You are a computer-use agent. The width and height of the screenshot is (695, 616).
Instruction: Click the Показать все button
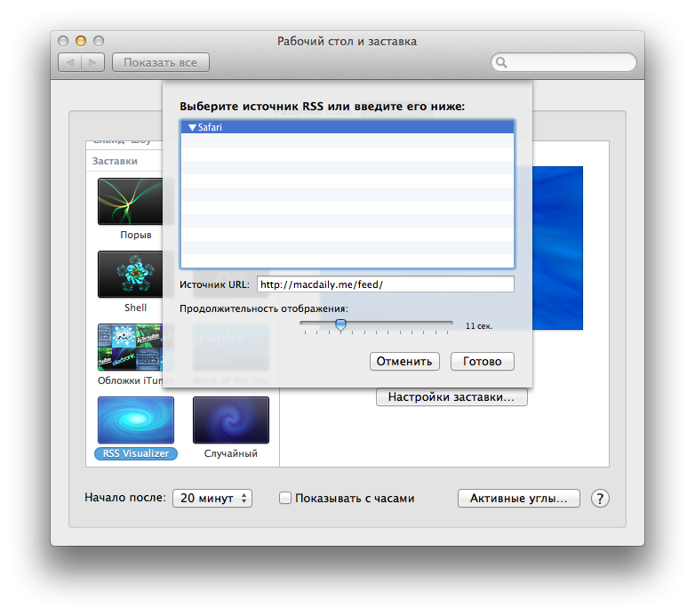click(161, 62)
